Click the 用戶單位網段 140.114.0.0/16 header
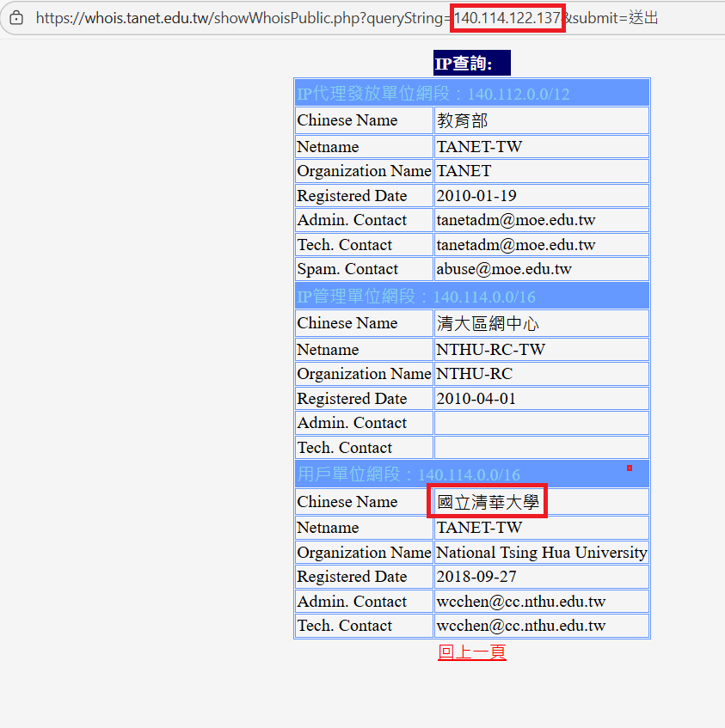725x728 pixels. point(472,474)
